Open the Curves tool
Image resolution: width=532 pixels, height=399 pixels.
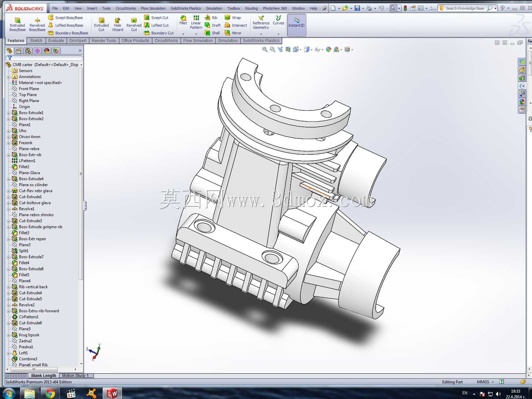click(278, 20)
